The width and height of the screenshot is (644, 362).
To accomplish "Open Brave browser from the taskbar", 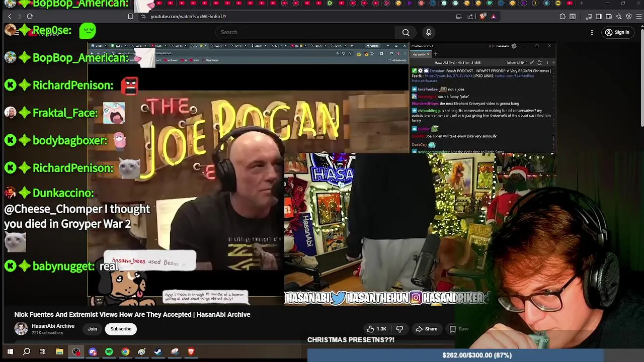I will (x=191, y=352).
